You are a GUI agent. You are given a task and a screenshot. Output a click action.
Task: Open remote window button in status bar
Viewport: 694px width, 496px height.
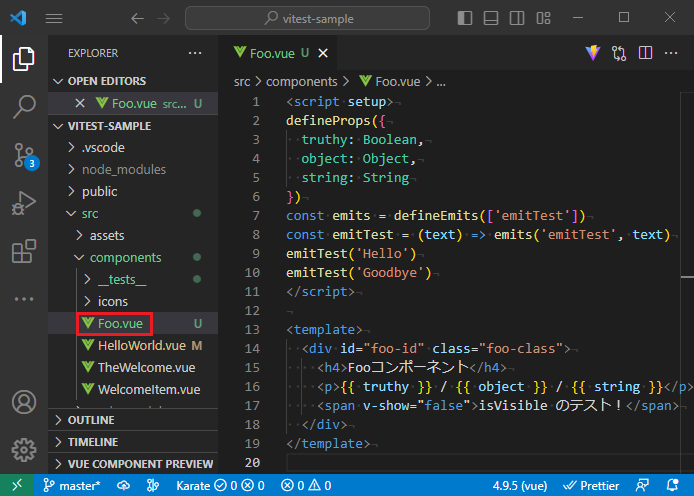[17, 485]
